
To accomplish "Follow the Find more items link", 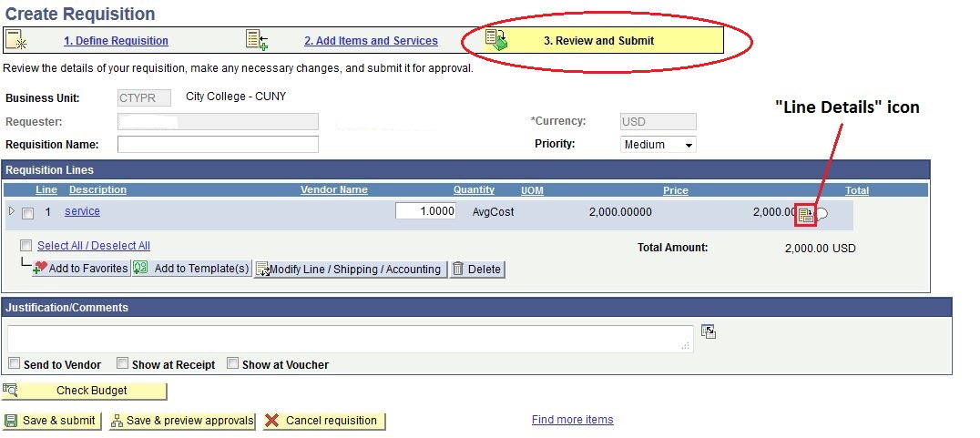I will (572, 420).
